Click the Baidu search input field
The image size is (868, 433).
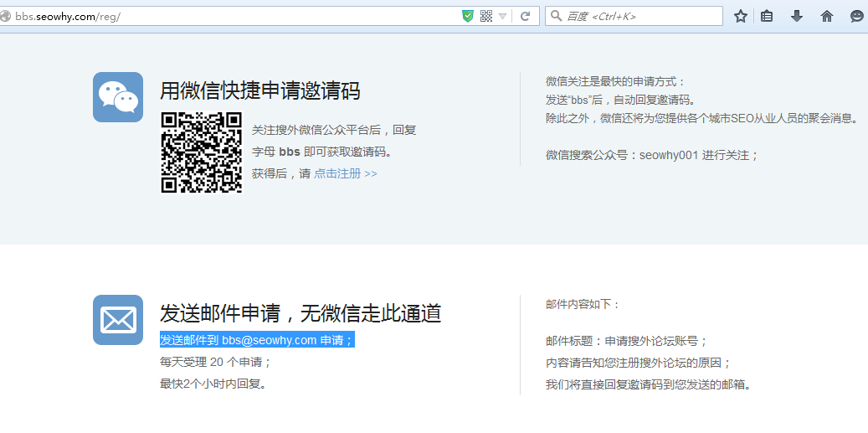click(640, 16)
